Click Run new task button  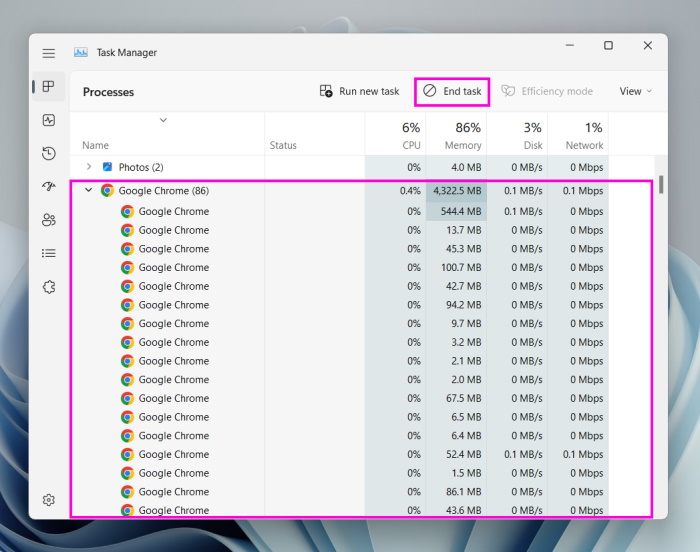click(359, 91)
